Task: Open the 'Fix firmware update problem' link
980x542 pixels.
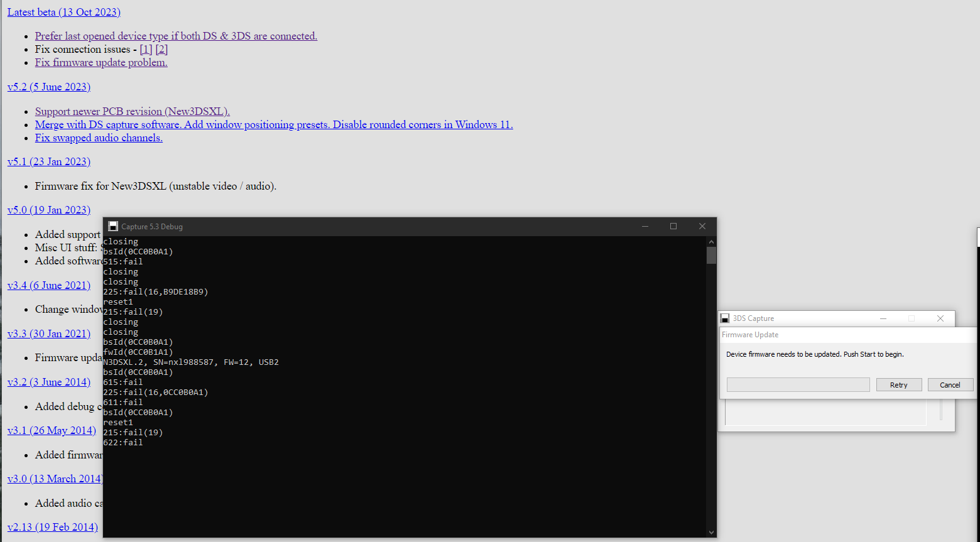Action: (101, 62)
